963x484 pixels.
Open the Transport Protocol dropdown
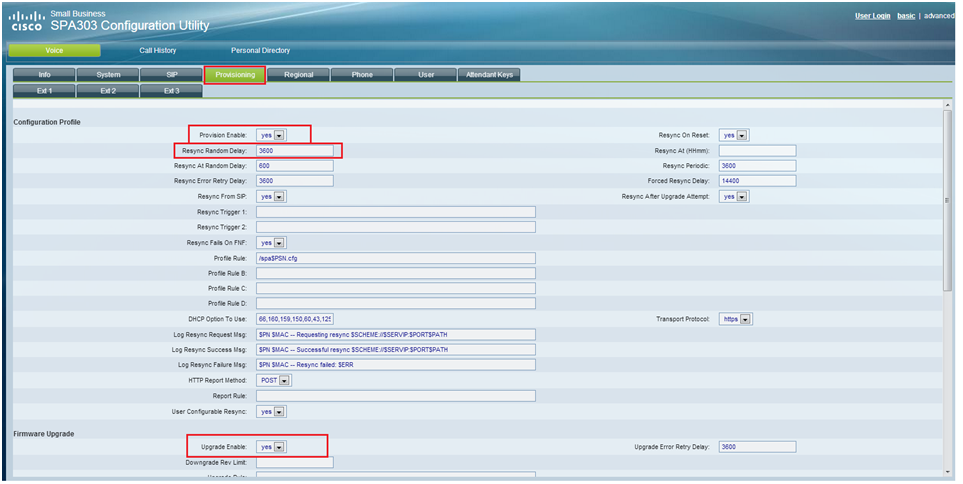735,319
